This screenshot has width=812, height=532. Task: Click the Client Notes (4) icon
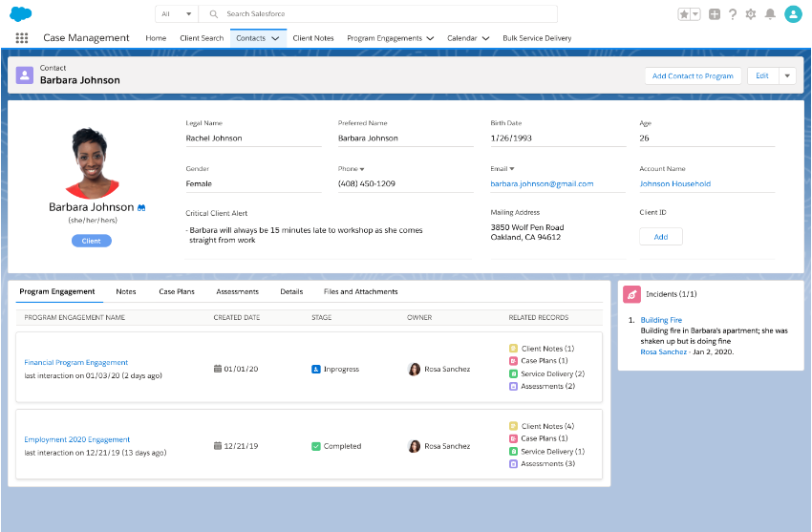[x=513, y=426]
